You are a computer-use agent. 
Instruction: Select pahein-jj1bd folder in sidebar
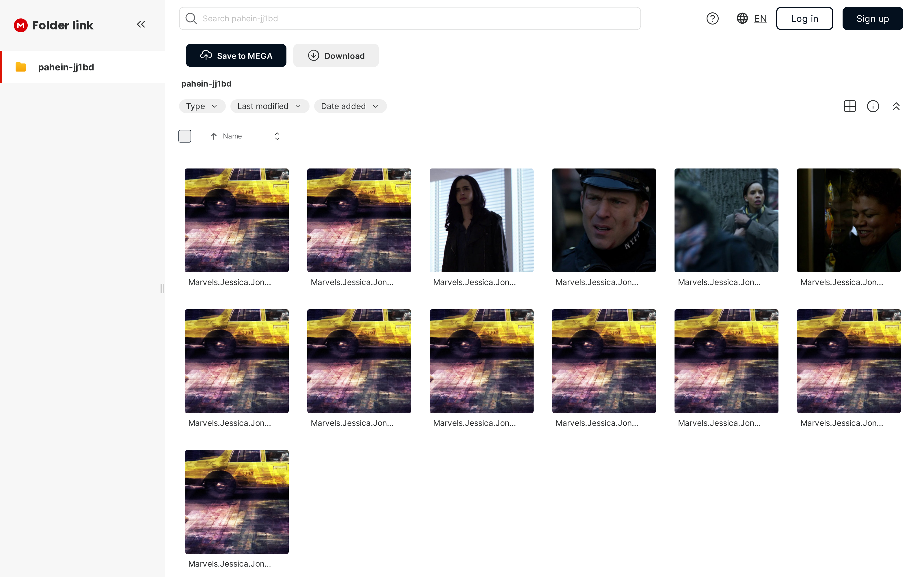coord(66,67)
